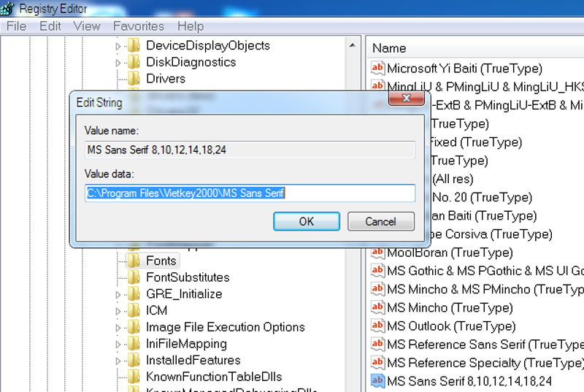The image size is (584, 392).
Task: Click MoolBoran string value icon
Action: 377,253
